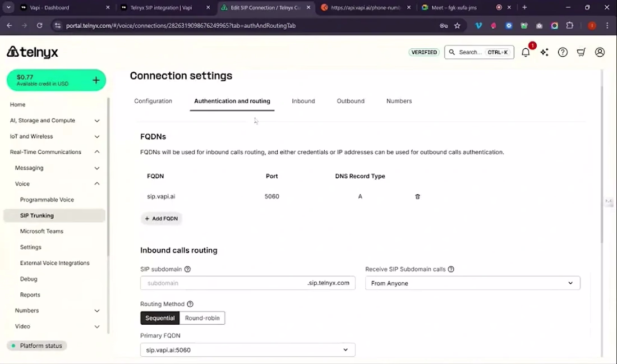Select Sequential routing method

click(x=160, y=318)
